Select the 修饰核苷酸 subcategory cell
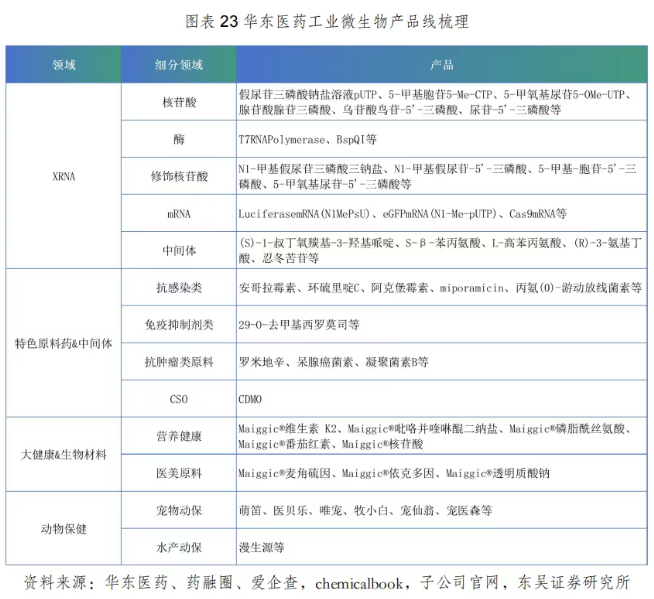The image size is (654, 599). (179, 176)
